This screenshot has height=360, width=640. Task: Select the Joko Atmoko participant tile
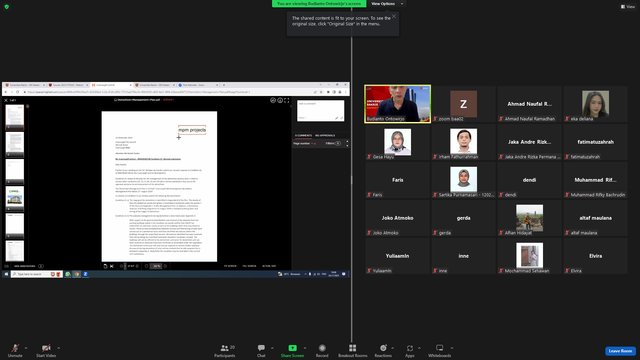[398, 218]
